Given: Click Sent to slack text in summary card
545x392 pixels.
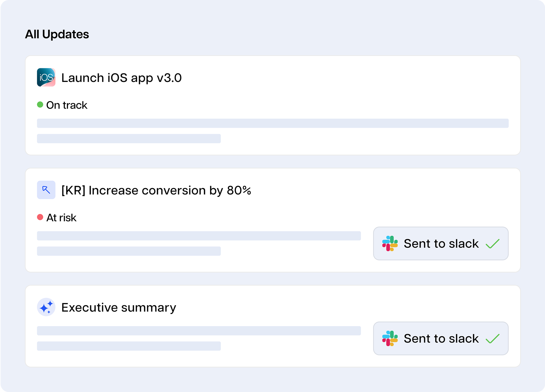Looking at the screenshot, I should (441, 338).
